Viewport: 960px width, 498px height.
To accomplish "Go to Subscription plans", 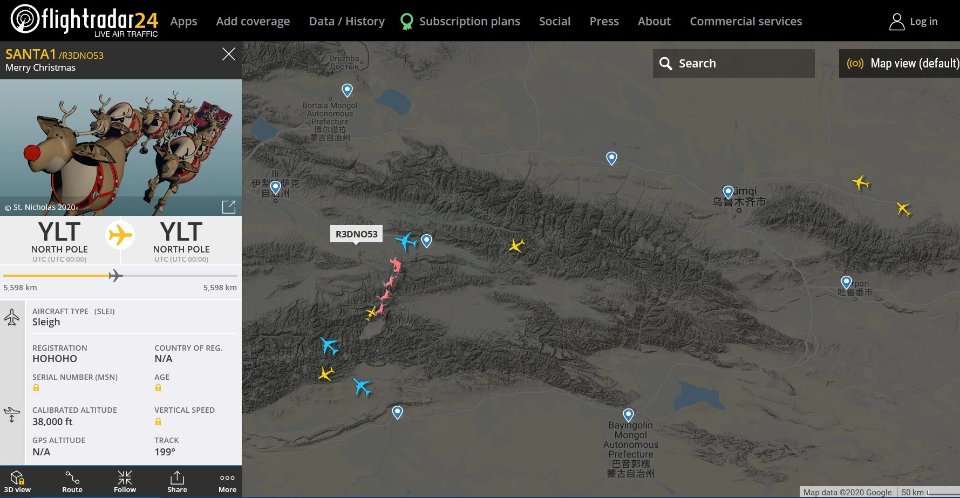I will pyautogui.click(x=460, y=21).
